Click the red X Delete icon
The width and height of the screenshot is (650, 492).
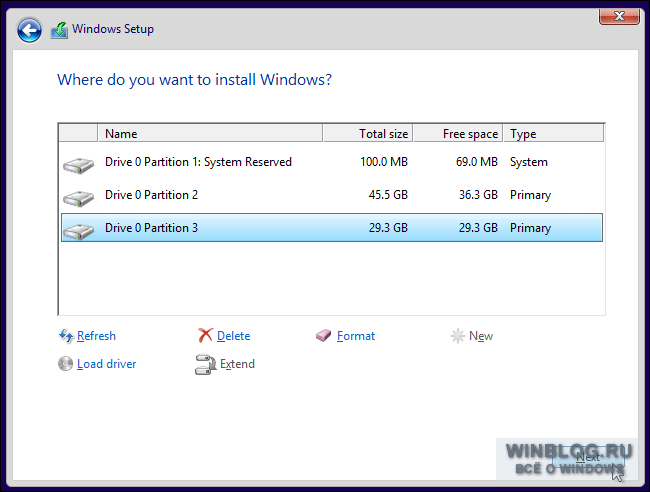point(205,335)
